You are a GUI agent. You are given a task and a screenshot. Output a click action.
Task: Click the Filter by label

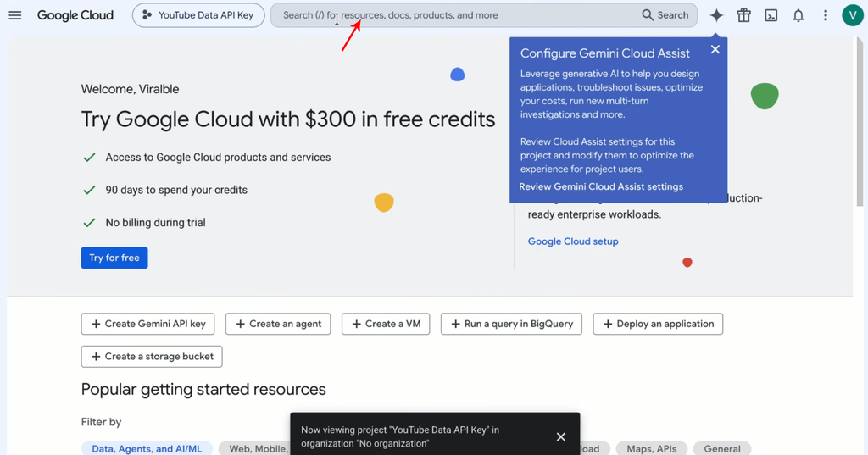102,422
